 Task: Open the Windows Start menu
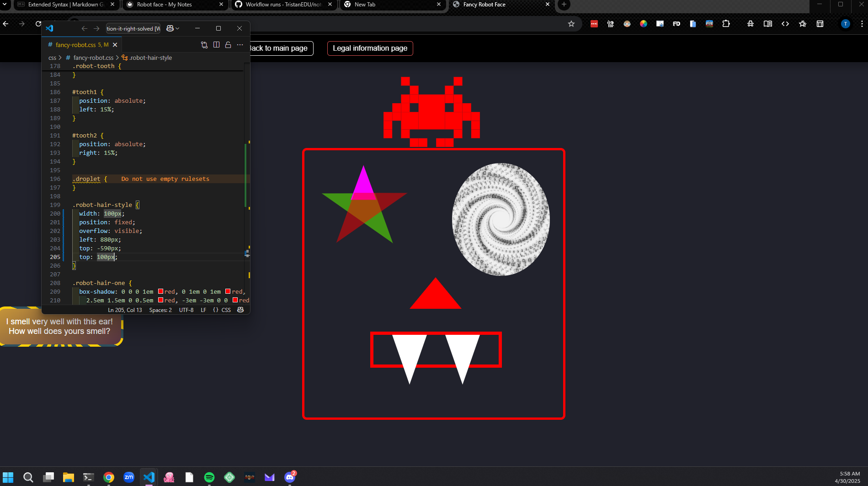tap(8, 477)
